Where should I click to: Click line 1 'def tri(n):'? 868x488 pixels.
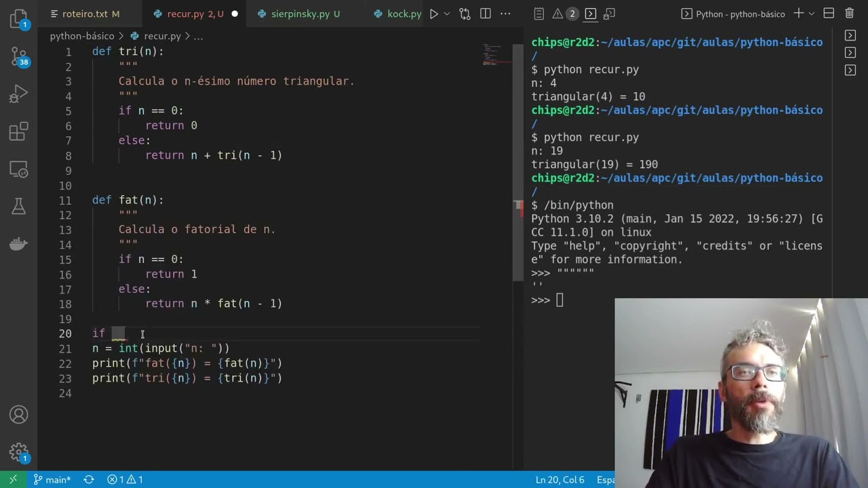128,52
